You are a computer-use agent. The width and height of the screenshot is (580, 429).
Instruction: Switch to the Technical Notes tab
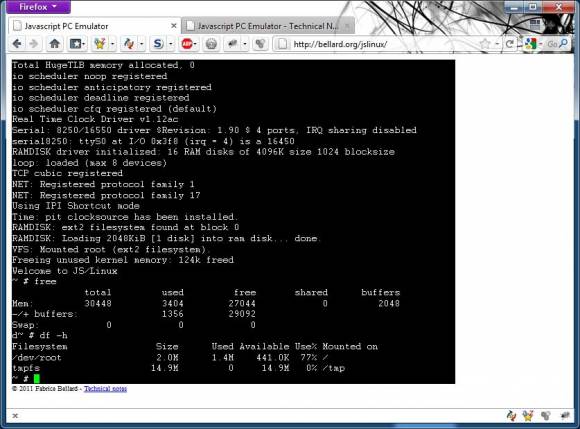(268, 26)
